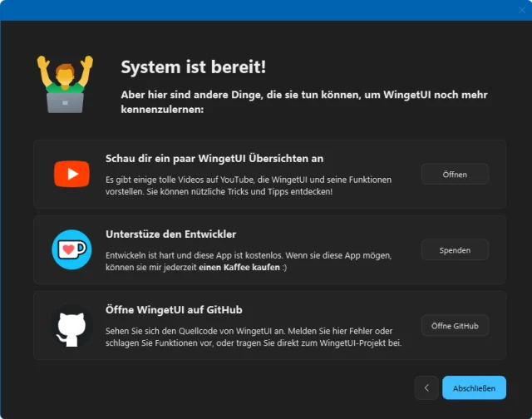Click the YouTube videos description paragraph
This screenshot has width=532, height=419.
coord(249,185)
